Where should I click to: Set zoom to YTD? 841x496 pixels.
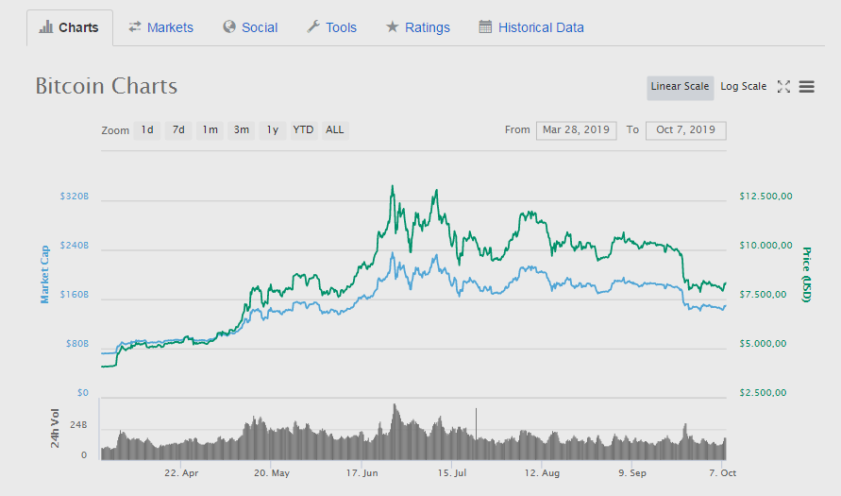(304, 130)
